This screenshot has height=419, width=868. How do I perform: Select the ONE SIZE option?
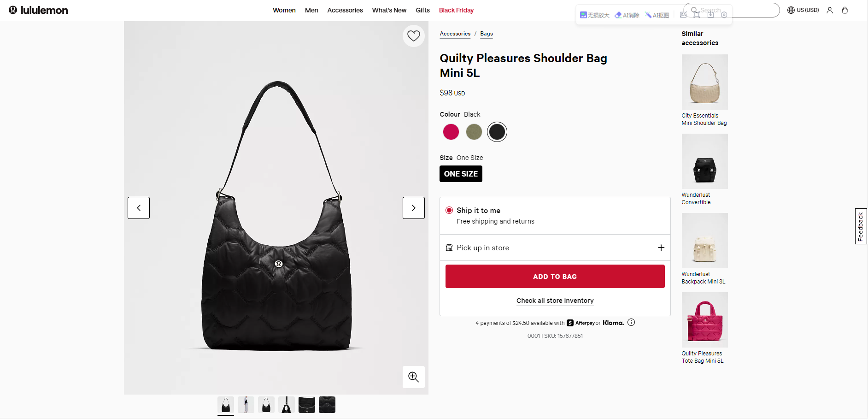461,174
